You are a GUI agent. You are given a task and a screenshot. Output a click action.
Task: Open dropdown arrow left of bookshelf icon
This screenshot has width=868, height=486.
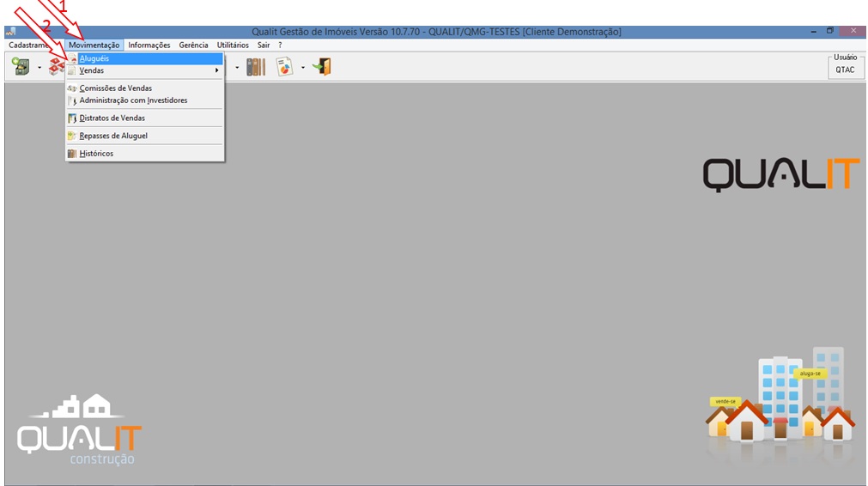(237, 68)
